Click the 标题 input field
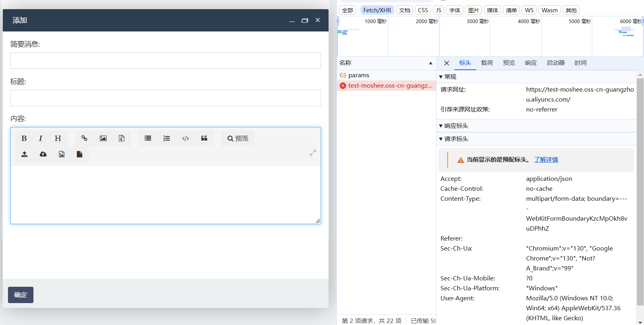Image resolution: width=644 pixels, height=325 pixels. 165,98
